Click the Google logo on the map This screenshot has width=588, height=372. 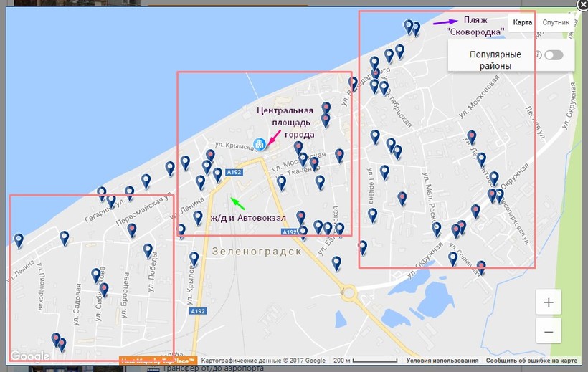coord(29,356)
